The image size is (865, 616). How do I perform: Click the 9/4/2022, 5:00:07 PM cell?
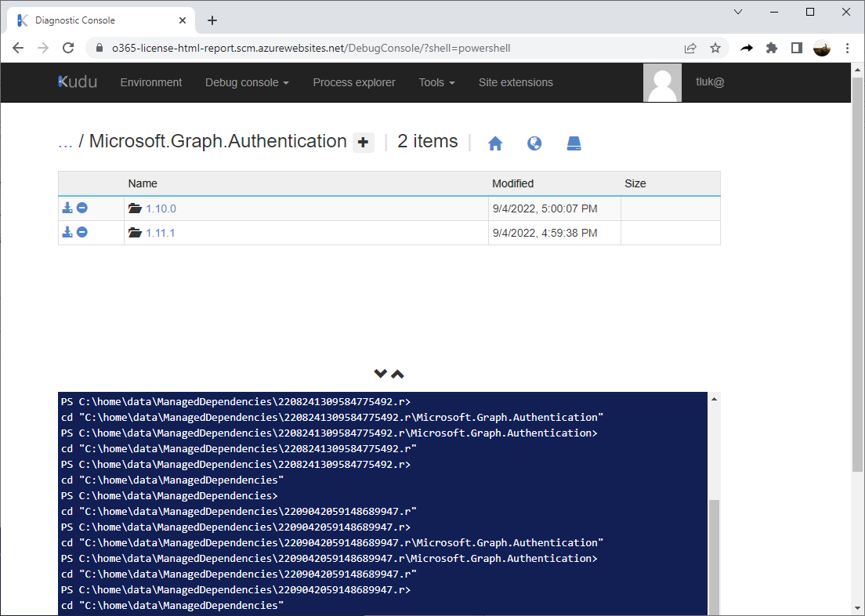coord(555,208)
